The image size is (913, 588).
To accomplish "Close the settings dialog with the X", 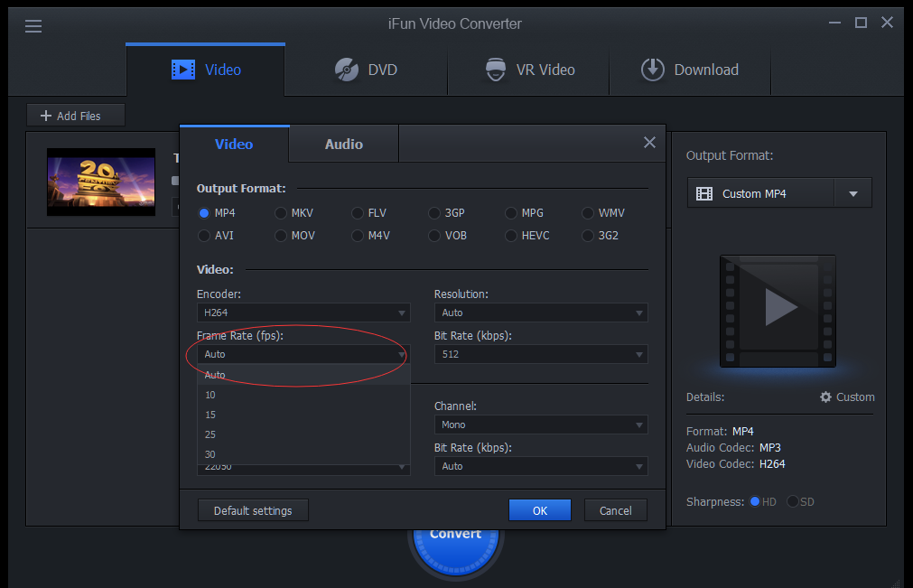I will [650, 143].
